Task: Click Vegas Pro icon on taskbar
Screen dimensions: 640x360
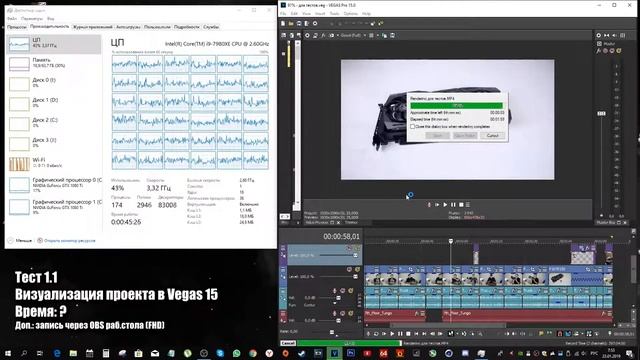Action: (x=334, y=353)
